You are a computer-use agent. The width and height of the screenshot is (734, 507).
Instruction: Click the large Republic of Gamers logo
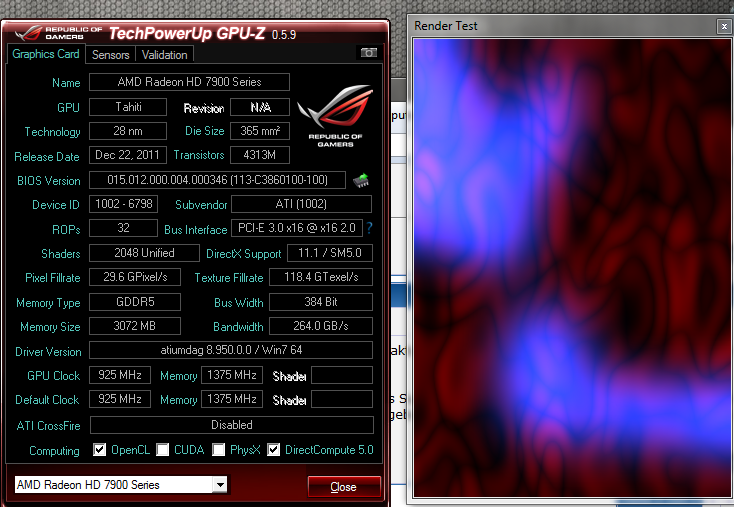point(335,115)
